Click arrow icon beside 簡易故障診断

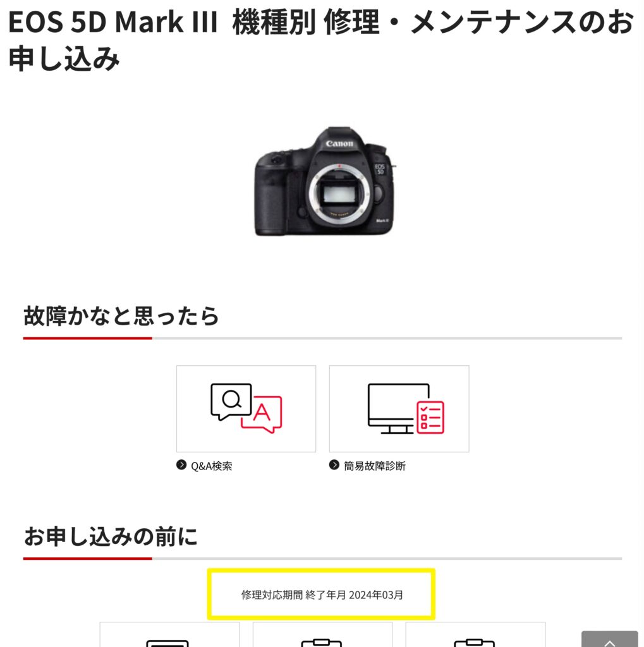334,465
